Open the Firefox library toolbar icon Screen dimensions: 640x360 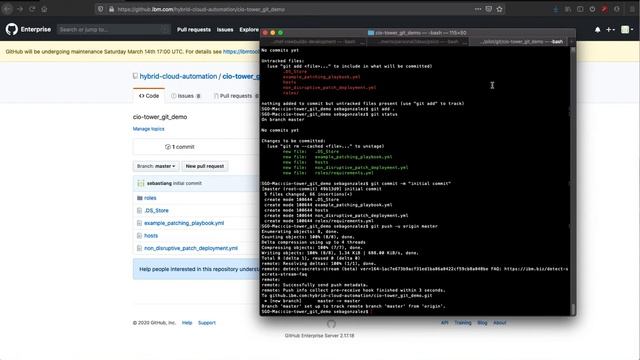click(x=568, y=9)
